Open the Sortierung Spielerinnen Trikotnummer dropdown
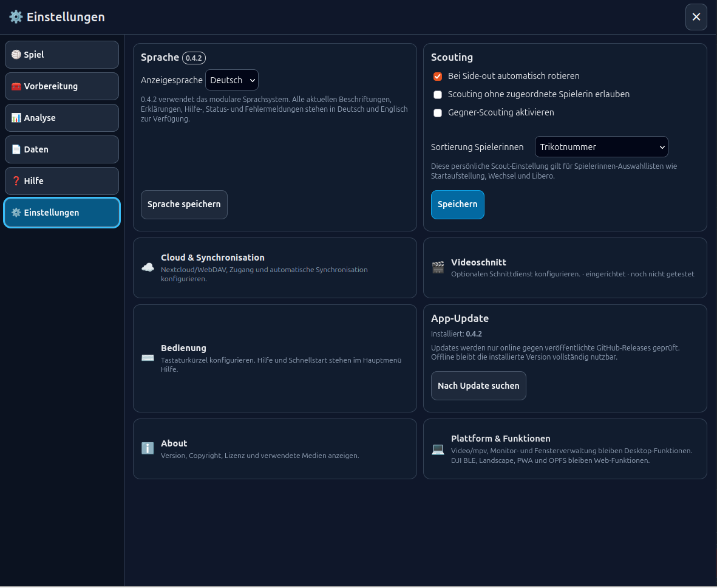The image size is (717, 588). pos(601,147)
